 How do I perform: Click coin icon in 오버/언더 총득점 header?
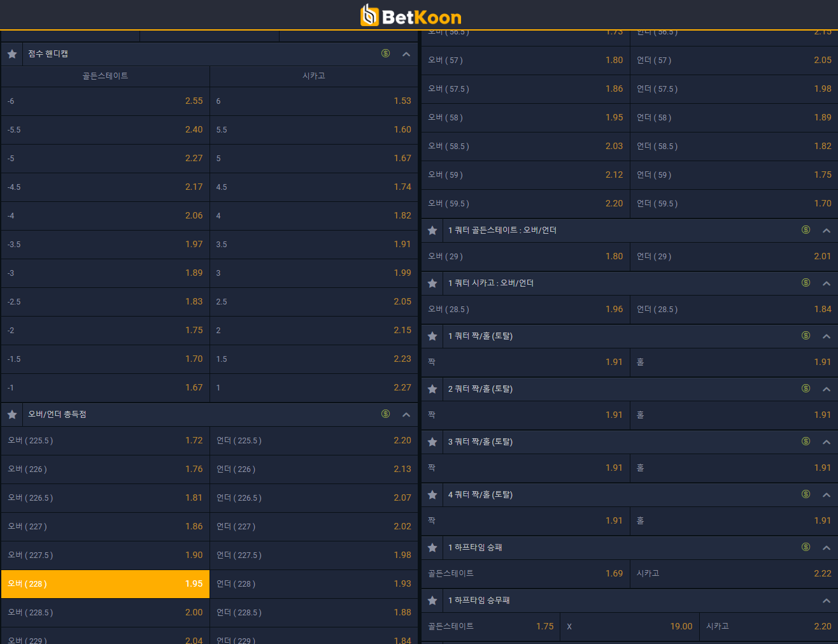(x=385, y=414)
